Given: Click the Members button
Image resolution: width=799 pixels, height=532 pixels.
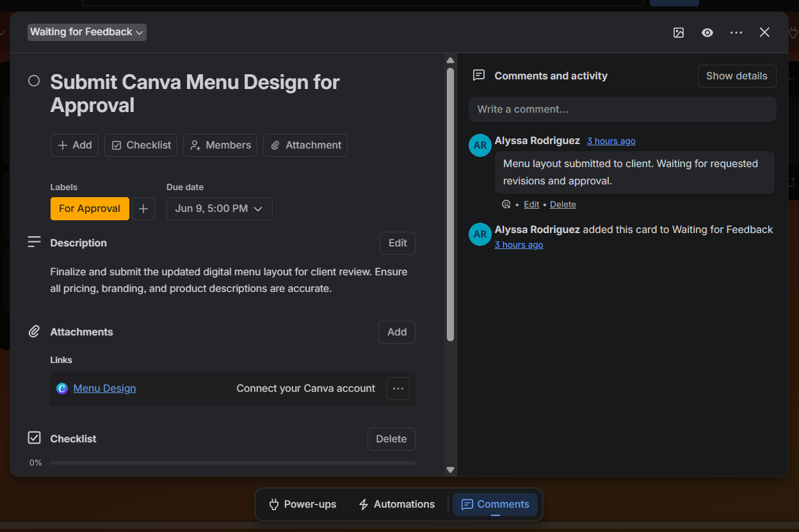Looking at the screenshot, I should point(220,145).
